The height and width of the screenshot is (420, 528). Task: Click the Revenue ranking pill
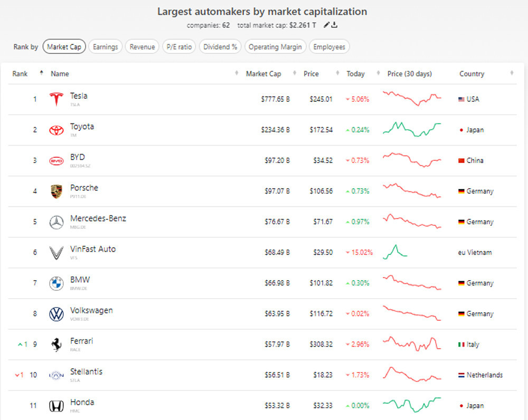(142, 47)
